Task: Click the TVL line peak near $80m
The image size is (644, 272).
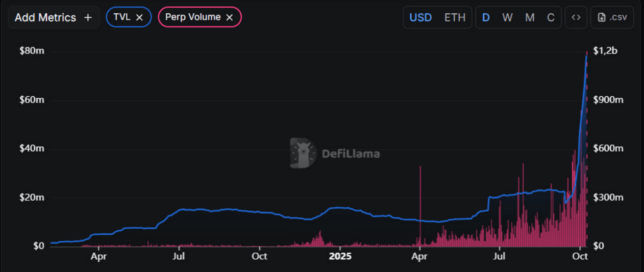Action: [x=587, y=55]
